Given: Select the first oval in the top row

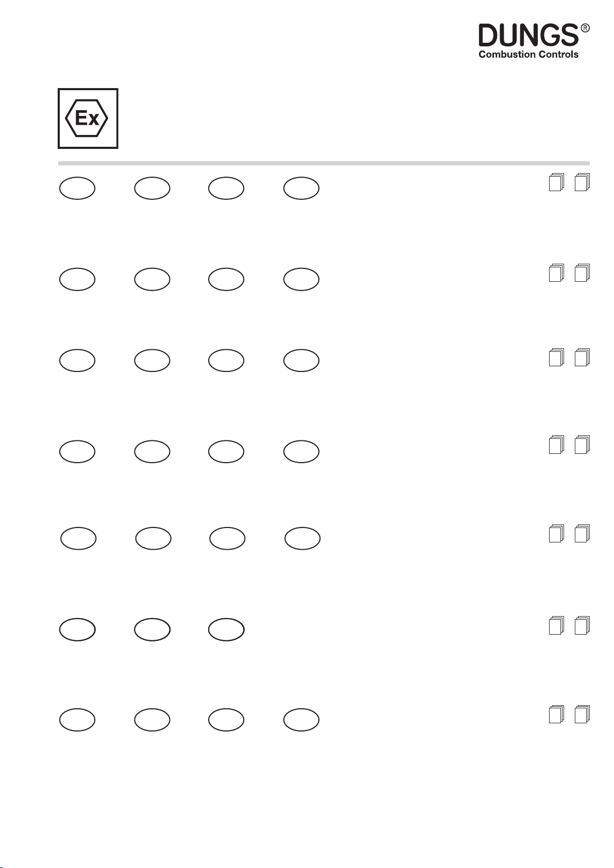Looking at the screenshot, I should click(77, 189).
